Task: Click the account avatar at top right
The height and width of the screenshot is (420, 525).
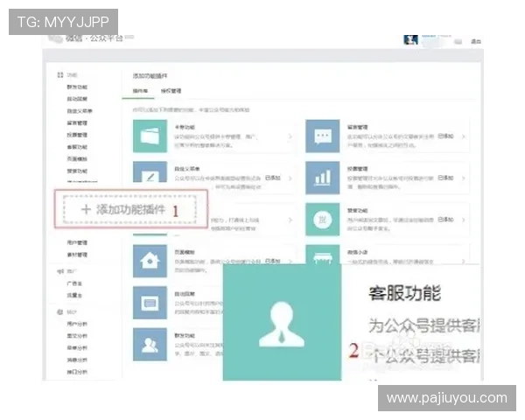Action: pos(410,40)
